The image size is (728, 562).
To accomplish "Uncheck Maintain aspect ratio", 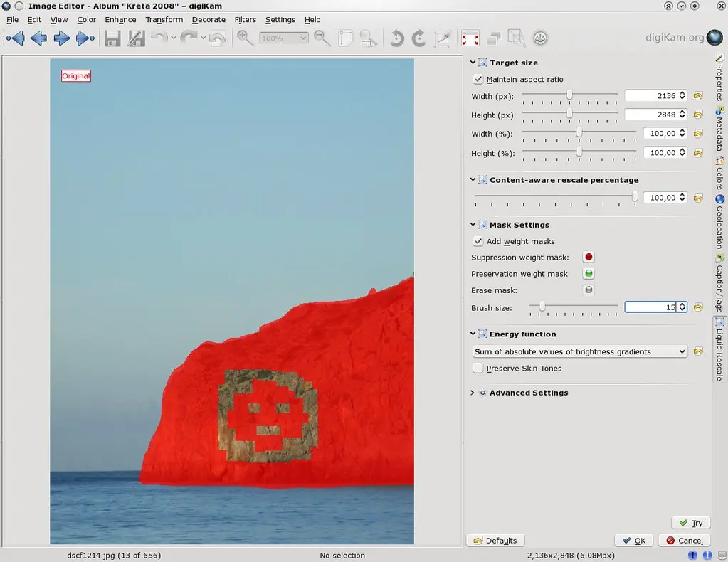I will [x=478, y=80].
